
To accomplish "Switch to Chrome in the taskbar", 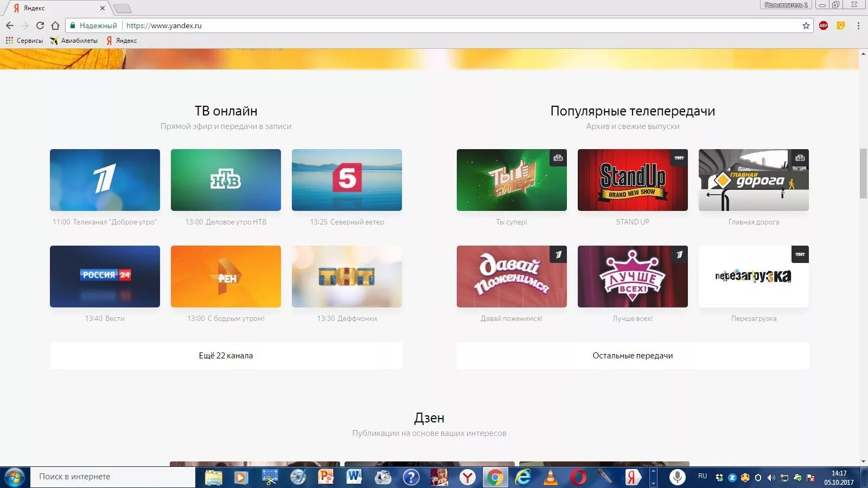I will tap(494, 477).
